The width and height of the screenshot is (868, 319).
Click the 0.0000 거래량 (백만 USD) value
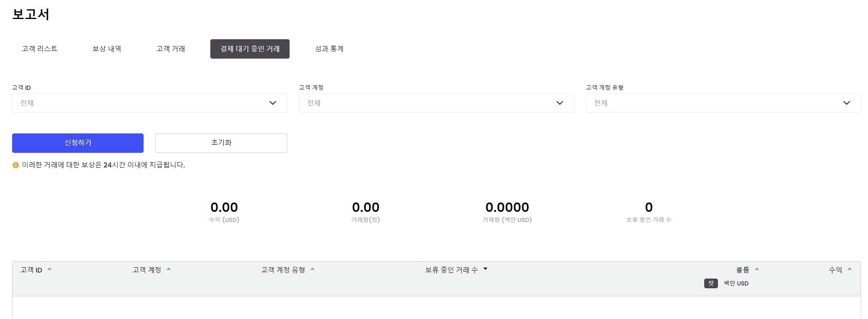coord(507,207)
